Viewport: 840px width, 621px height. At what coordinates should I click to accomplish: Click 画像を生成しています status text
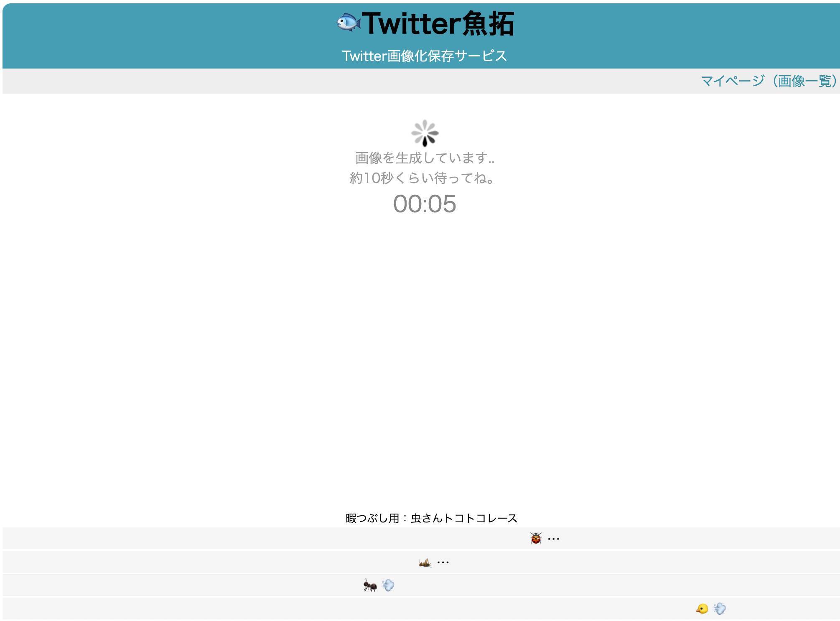click(x=425, y=158)
